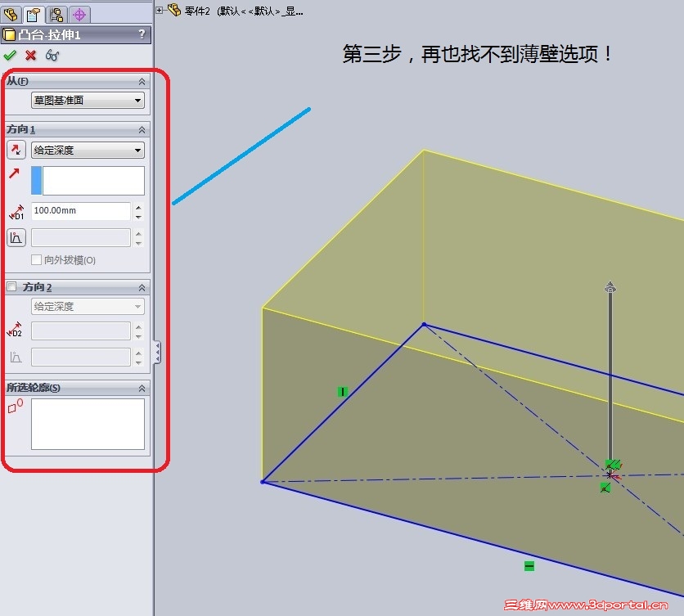This screenshot has height=616, width=684.
Task: Click the selected contours icon
Action: click(16, 406)
